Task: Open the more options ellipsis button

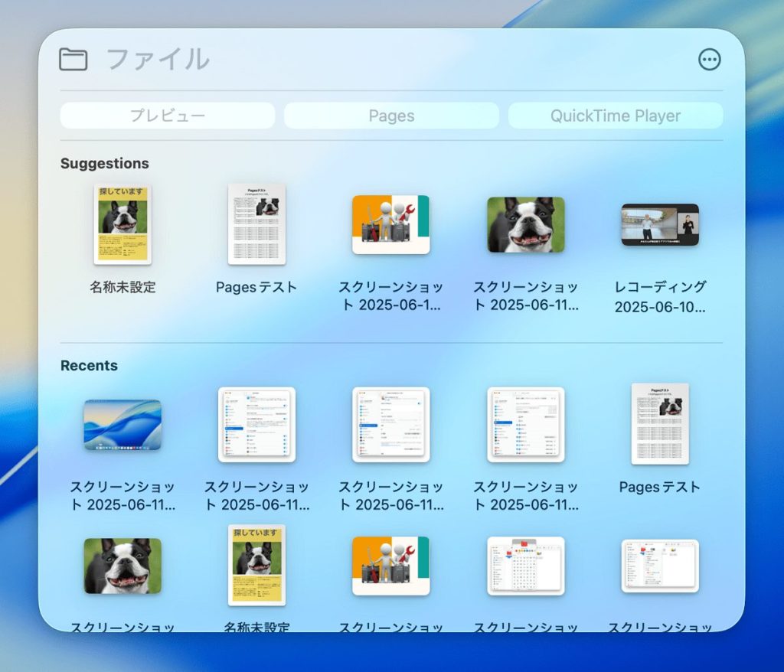Action: (709, 60)
